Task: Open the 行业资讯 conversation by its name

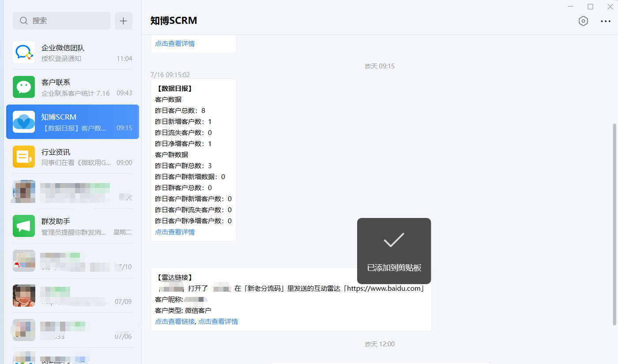Action: click(x=56, y=152)
